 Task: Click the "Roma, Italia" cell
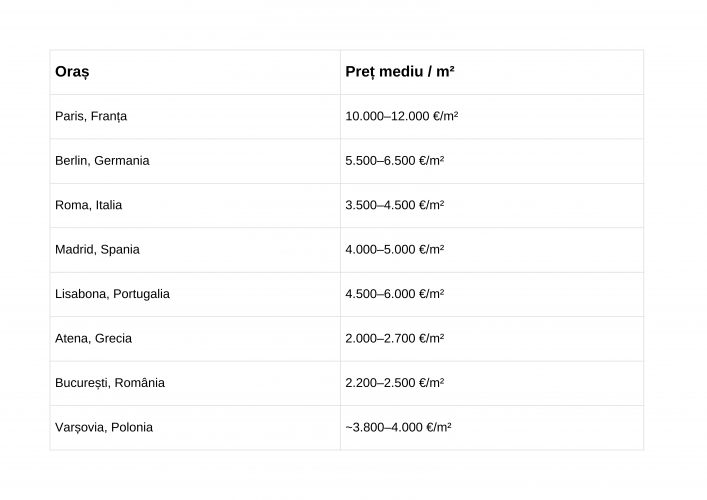tap(89, 205)
